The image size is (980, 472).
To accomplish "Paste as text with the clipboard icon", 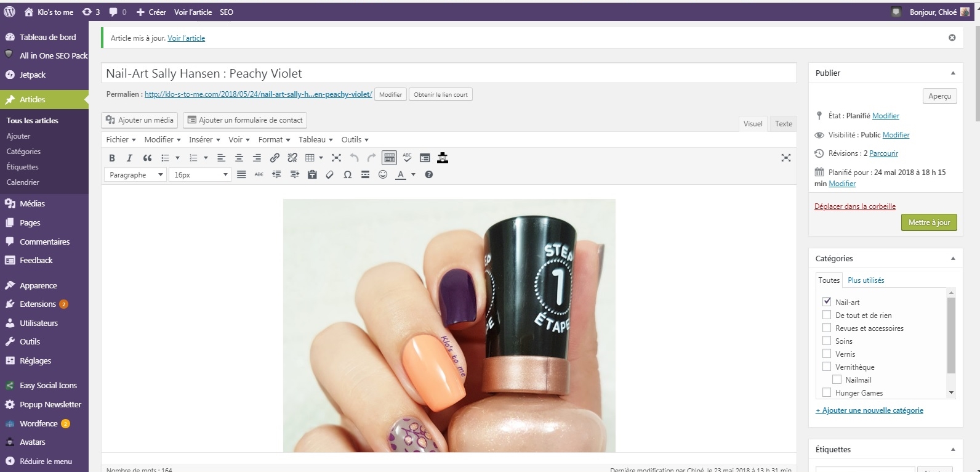I will point(312,175).
